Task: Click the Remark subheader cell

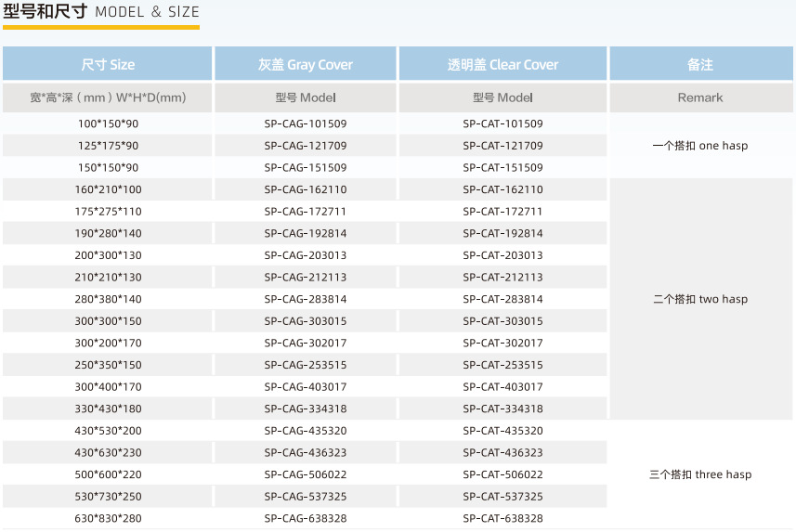Action: click(x=700, y=97)
